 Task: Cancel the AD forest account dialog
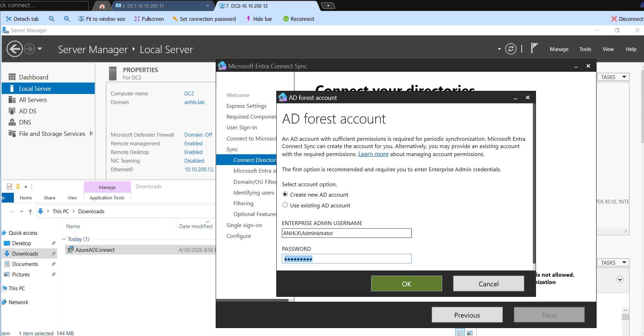click(x=489, y=284)
